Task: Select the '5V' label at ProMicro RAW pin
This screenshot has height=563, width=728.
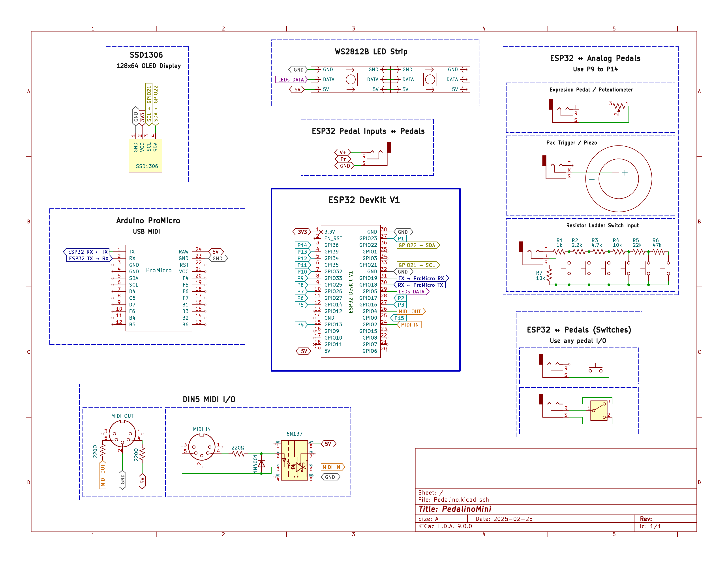Action: pyautogui.click(x=216, y=252)
